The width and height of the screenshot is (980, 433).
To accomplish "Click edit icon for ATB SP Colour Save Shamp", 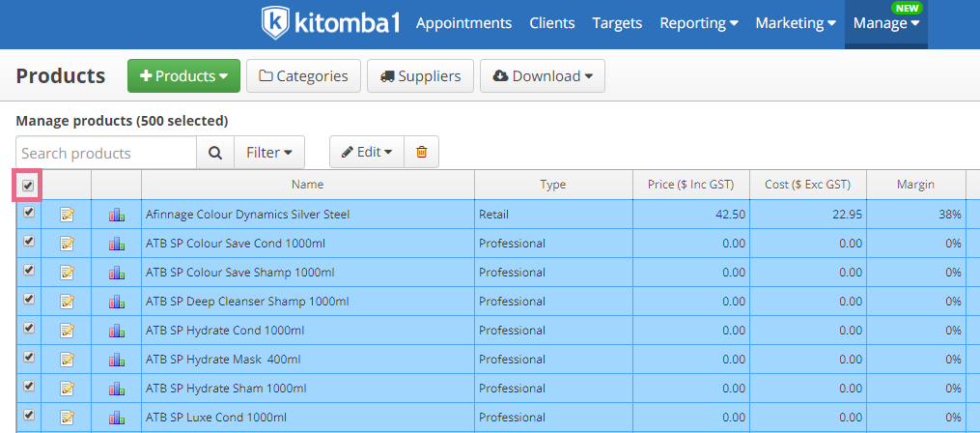I will coord(67,273).
